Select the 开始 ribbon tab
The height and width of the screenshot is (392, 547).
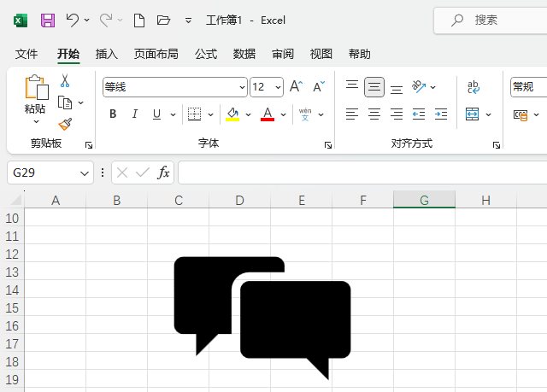68,54
